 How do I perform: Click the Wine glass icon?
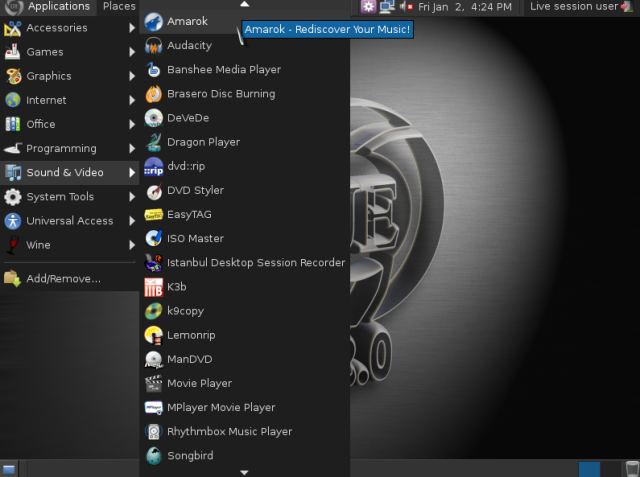click(x=13, y=245)
